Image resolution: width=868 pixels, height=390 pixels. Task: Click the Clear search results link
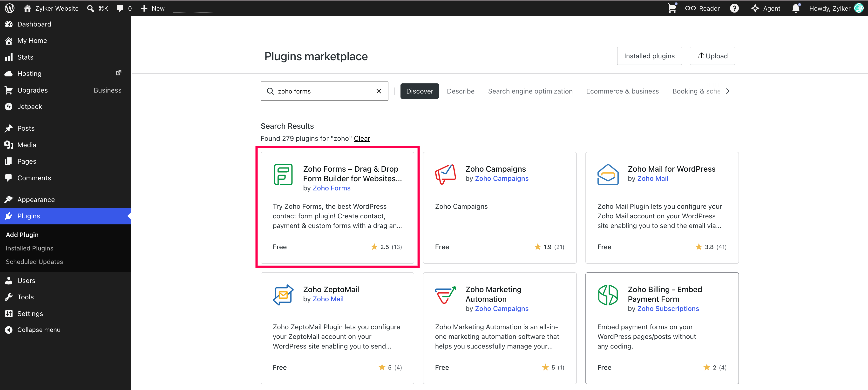coord(362,138)
